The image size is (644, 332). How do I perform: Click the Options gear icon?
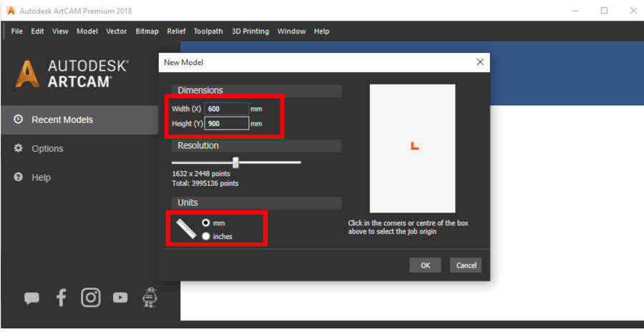tap(18, 148)
